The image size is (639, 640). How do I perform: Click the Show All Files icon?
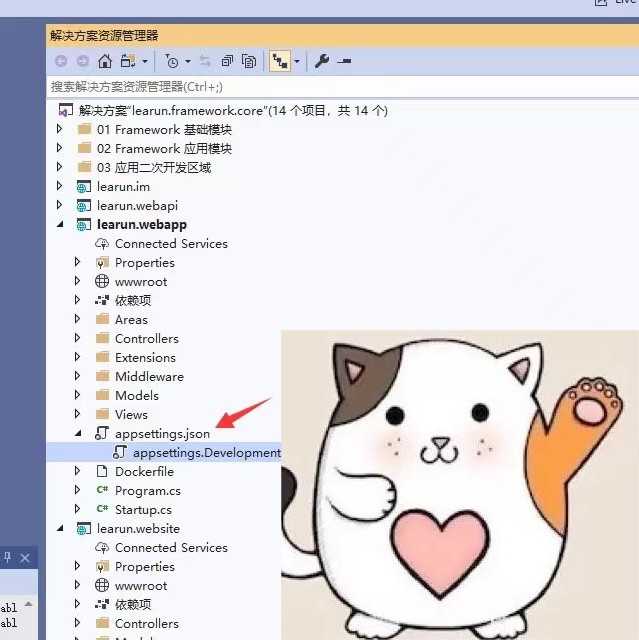[x=249, y=61]
